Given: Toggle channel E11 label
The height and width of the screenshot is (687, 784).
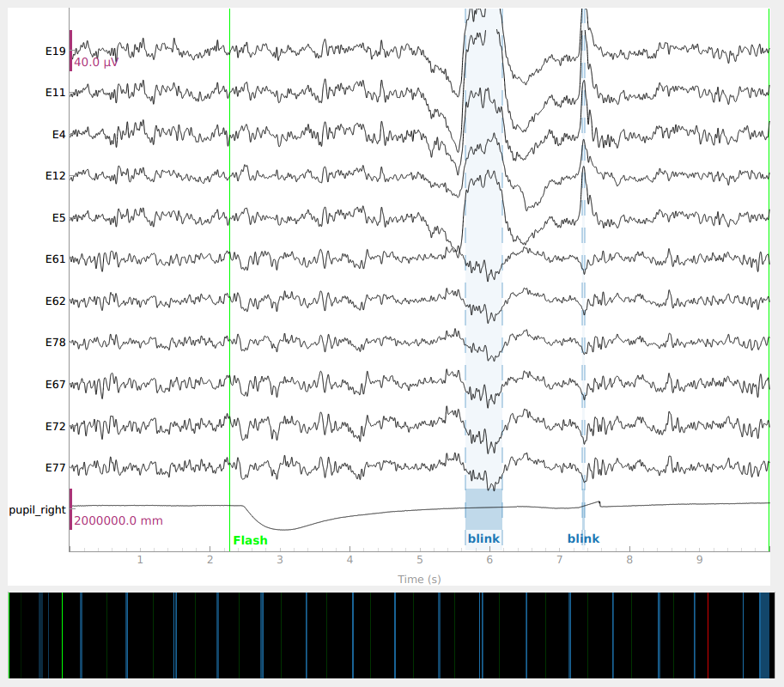Looking at the screenshot, I should pyautogui.click(x=55, y=92).
